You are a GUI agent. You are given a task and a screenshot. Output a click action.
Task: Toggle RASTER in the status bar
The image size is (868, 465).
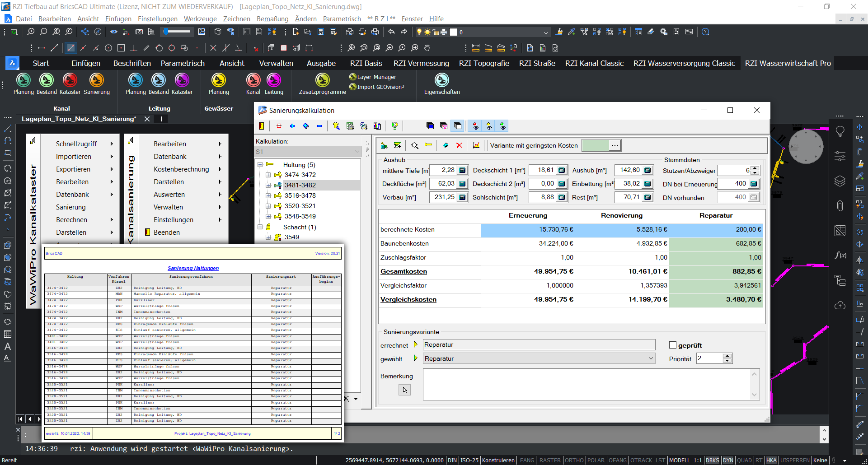[x=550, y=460]
